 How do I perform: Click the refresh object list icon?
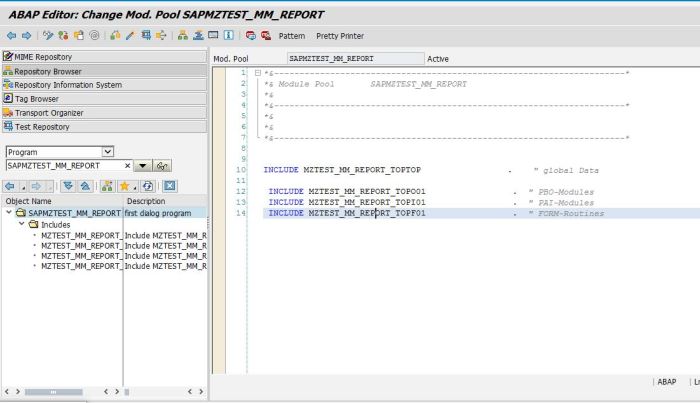coord(147,186)
